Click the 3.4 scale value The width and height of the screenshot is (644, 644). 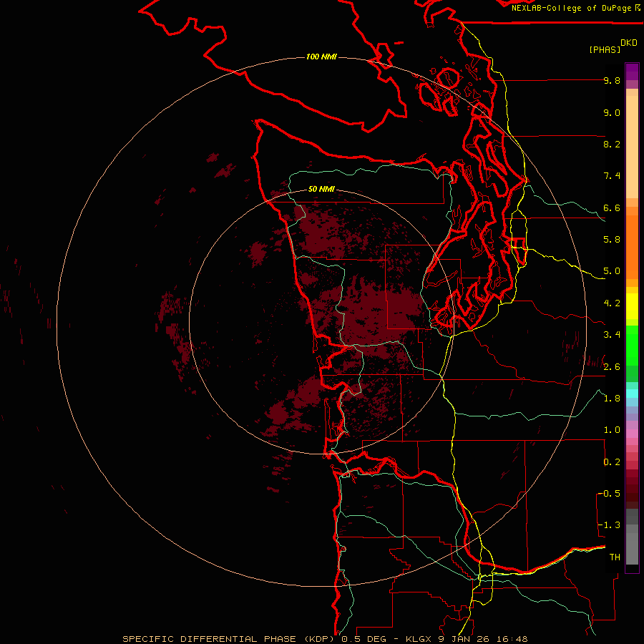coord(612,335)
